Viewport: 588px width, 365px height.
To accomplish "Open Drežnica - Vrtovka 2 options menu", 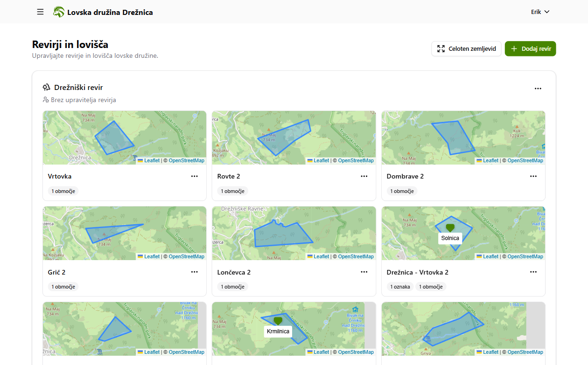I will [x=533, y=272].
